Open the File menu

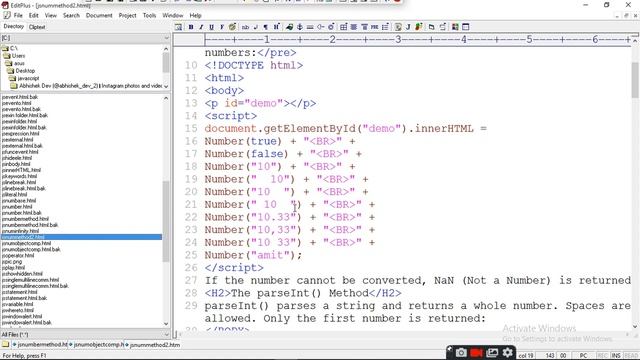[18, 15]
